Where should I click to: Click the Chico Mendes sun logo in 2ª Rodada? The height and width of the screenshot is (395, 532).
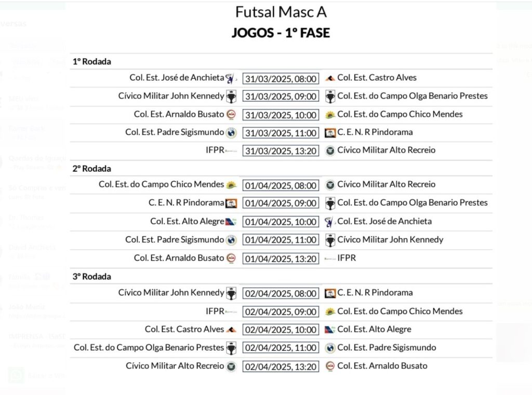pyautogui.click(x=231, y=185)
